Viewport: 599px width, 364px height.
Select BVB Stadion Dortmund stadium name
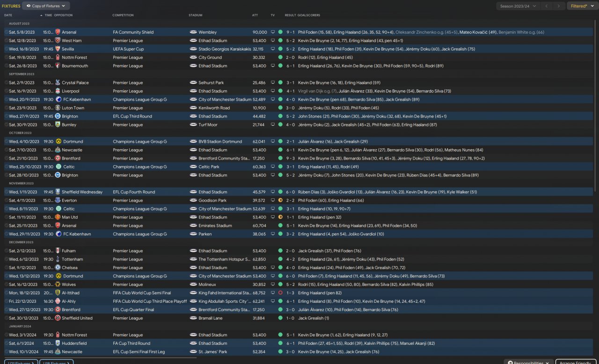click(220, 142)
